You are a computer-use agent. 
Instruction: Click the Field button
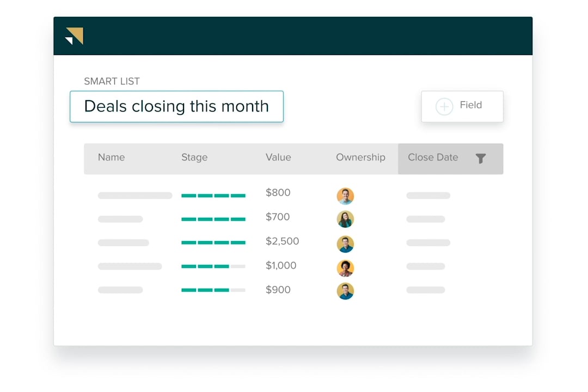click(x=462, y=106)
